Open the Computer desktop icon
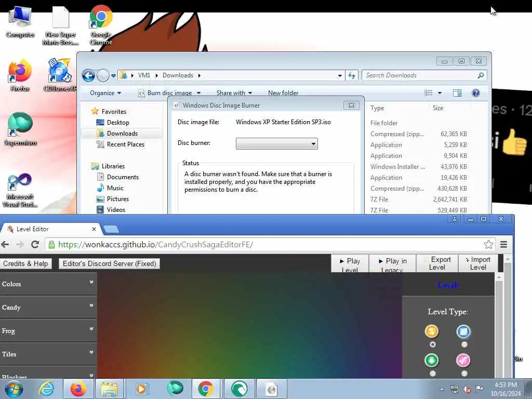The height and width of the screenshot is (399, 532). 20,22
